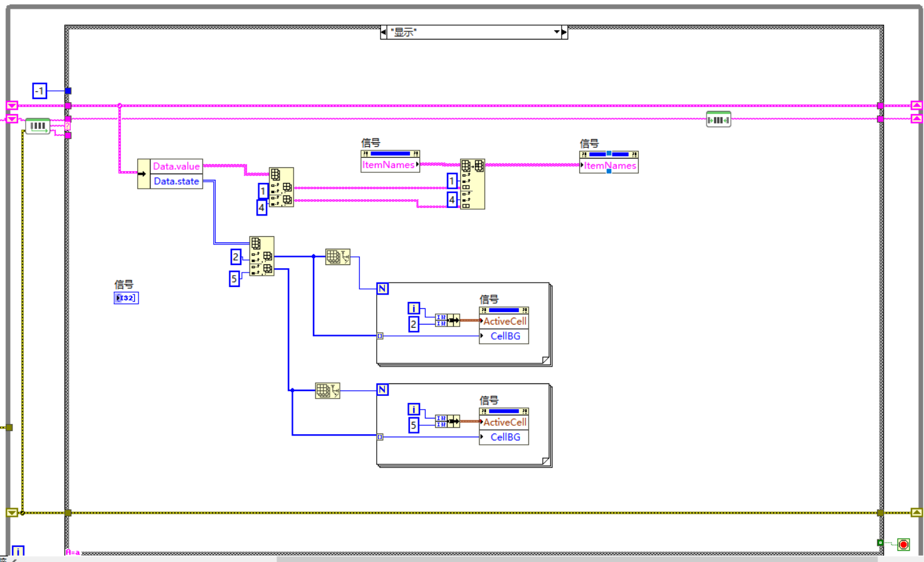Select the N terminal of lower For Loop
Screen dimensions: 924x562
(382, 389)
